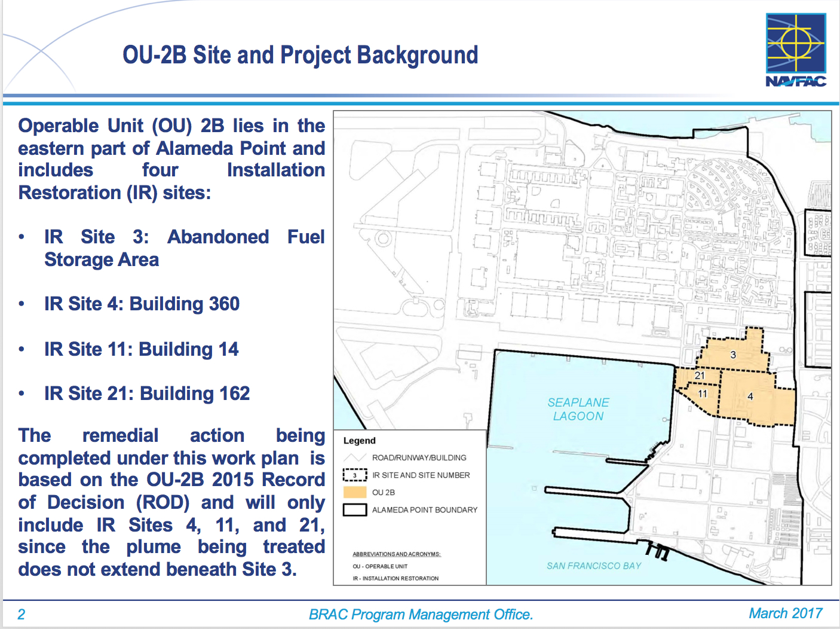The width and height of the screenshot is (840, 629).
Task: Select the IR Site 21: Building 162 bullet
Action: tap(147, 393)
